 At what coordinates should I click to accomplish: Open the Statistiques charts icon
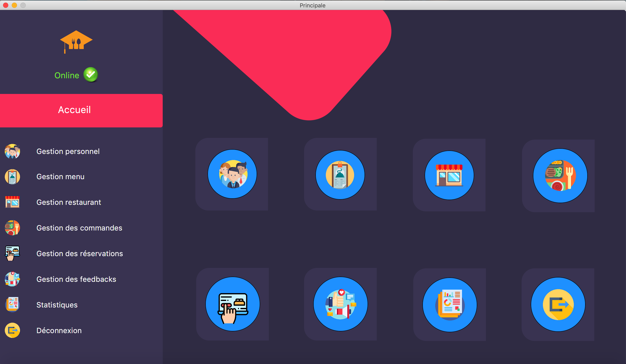pyautogui.click(x=12, y=305)
